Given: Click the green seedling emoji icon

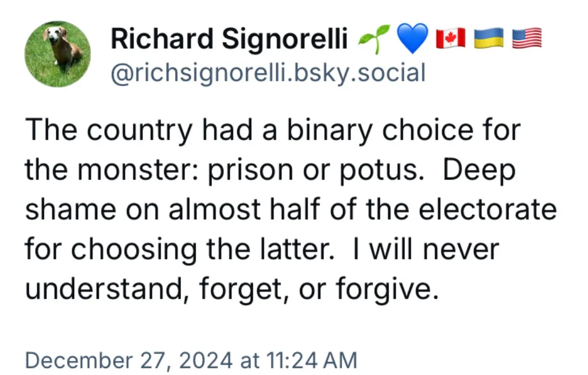Looking at the screenshot, I should tap(374, 38).
